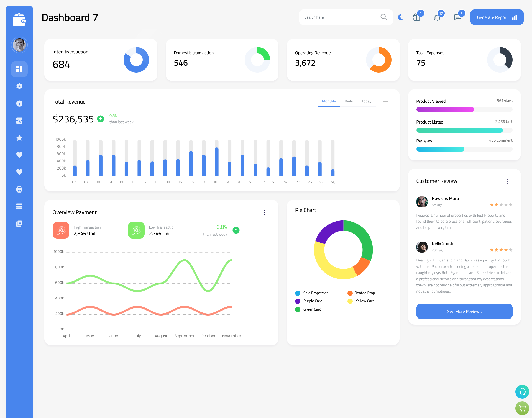Click the Product Viewed progress bar
This screenshot has height=418, width=532.
pyautogui.click(x=464, y=110)
